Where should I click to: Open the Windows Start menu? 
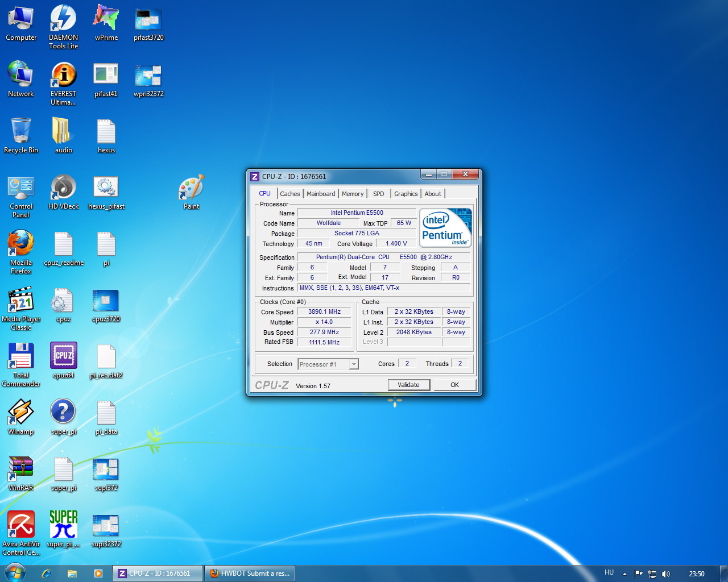click(14, 572)
